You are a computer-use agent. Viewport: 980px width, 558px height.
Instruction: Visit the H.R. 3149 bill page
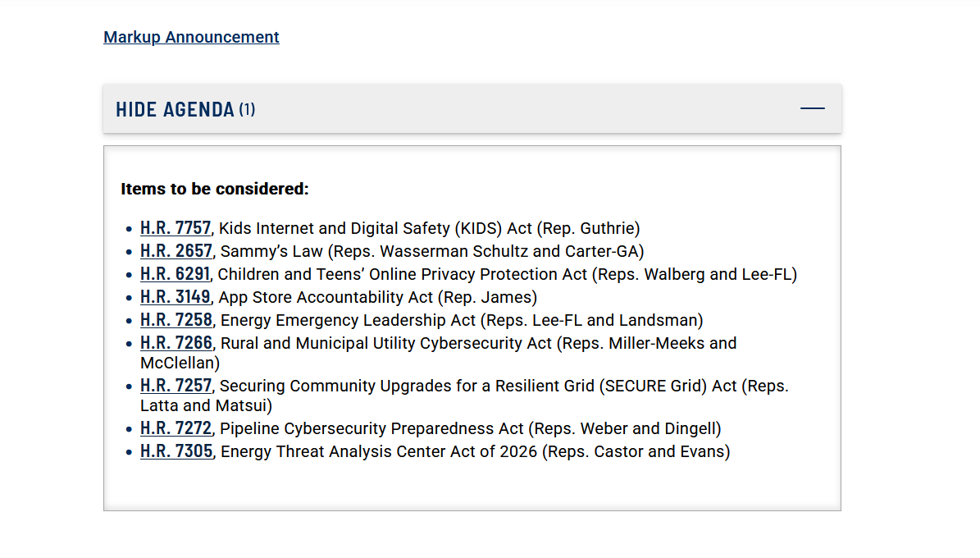pos(175,297)
